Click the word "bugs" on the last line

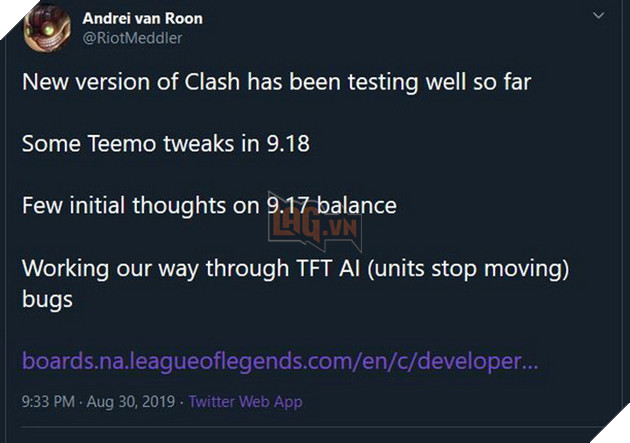(47, 299)
